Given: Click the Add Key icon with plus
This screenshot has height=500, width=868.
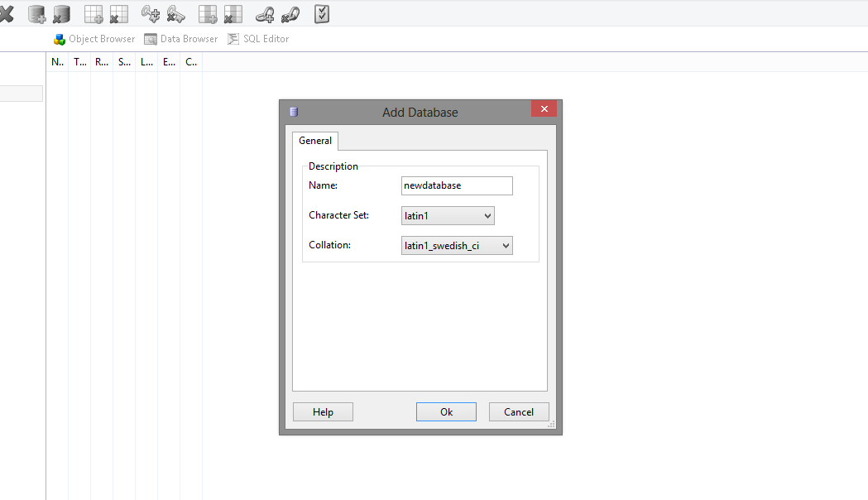Looking at the screenshot, I should coord(151,14).
